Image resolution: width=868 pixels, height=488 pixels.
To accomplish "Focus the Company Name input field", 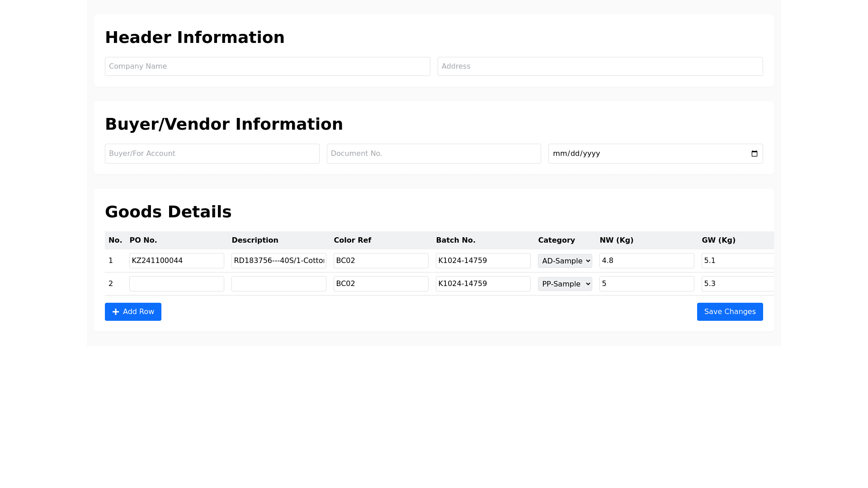I will tap(267, 66).
